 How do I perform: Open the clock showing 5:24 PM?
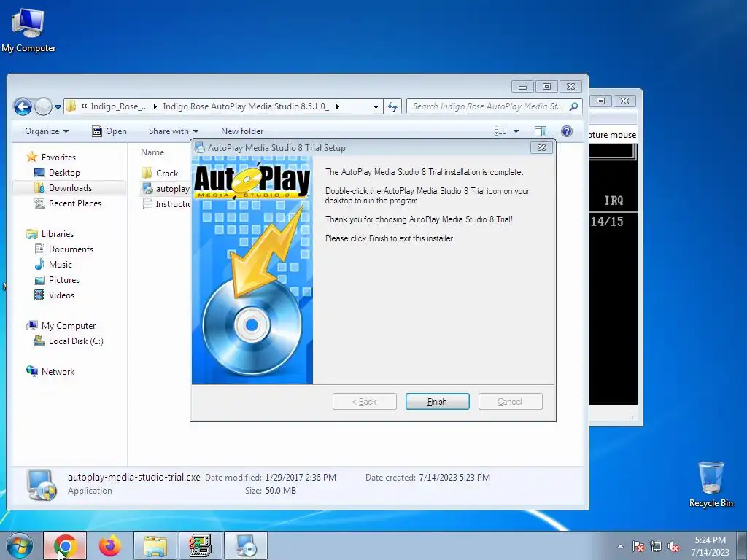710,546
